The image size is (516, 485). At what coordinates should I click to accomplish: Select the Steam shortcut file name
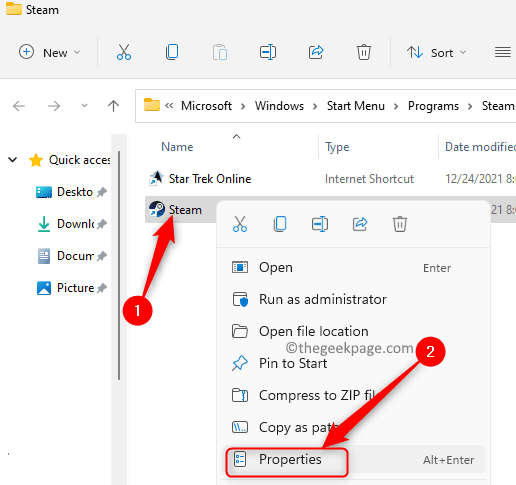185,210
